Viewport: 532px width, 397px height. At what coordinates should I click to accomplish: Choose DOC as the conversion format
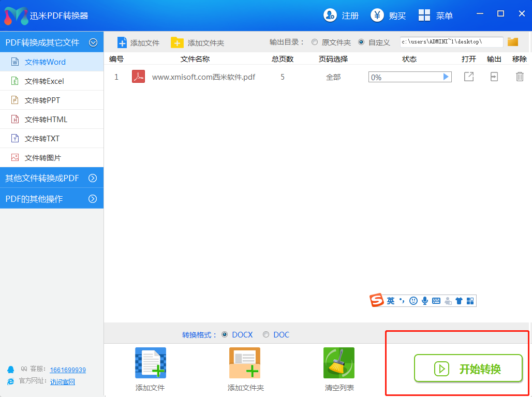(x=266, y=335)
